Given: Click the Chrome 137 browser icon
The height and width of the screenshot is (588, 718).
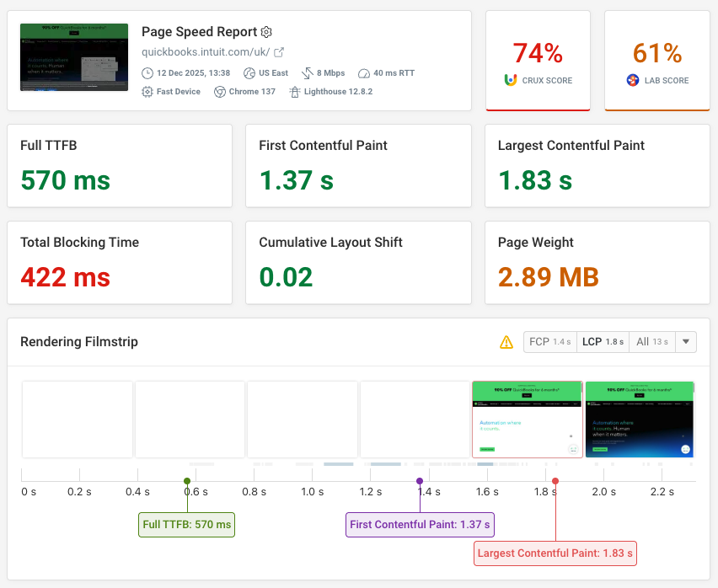Looking at the screenshot, I should (x=220, y=92).
